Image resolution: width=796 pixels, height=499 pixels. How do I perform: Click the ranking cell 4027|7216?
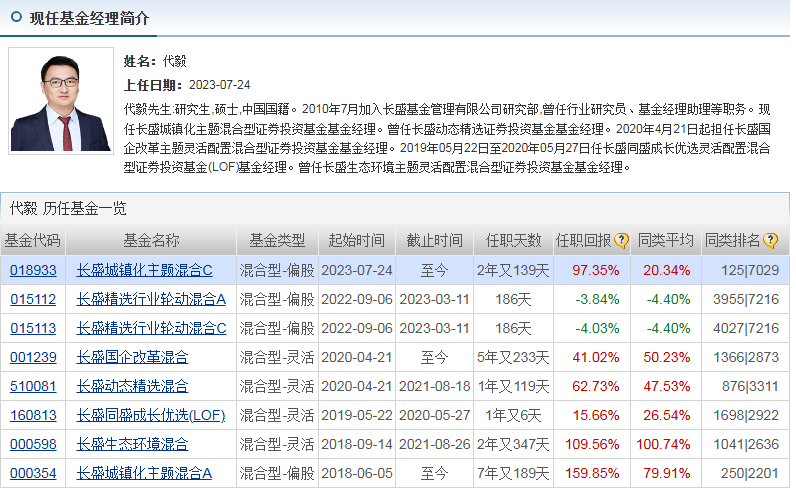click(x=746, y=328)
